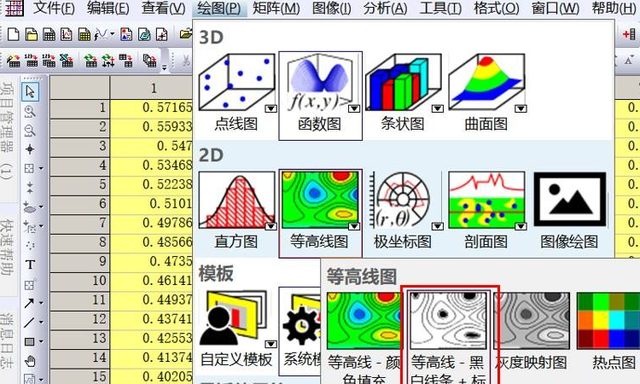Open the 分析(A) menu
This screenshot has width=640, height=384.
(385, 8)
